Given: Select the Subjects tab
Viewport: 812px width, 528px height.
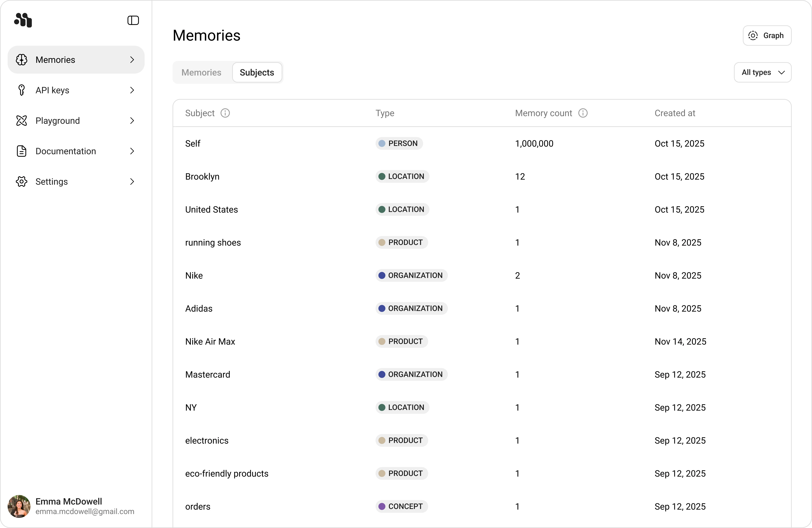Looking at the screenshot, I should [x=257, y=72].
